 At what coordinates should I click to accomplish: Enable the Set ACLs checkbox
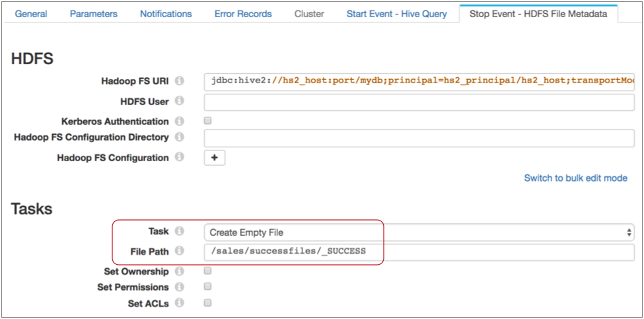[x=208, y=303]
